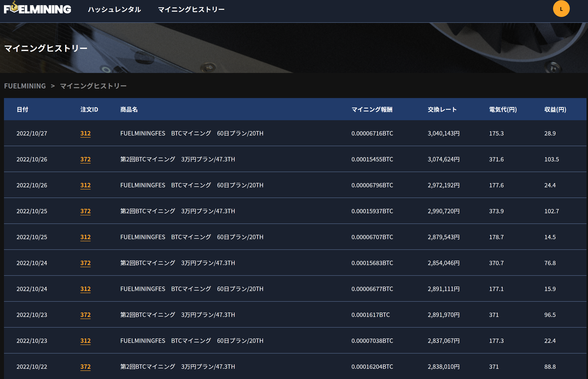Image resolution: width=588 pixels, height=379 pixels.
Task: Open order ID 372 for 2022/10/26
Action: pos(85,159)
